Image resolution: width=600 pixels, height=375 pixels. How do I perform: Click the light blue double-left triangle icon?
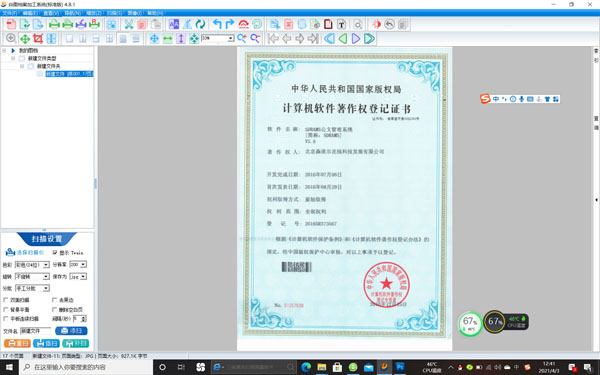click(x=329, y=38)
